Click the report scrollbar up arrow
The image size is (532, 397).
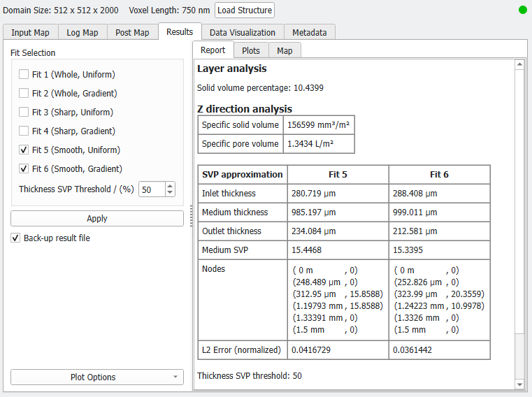coord(519,64)
